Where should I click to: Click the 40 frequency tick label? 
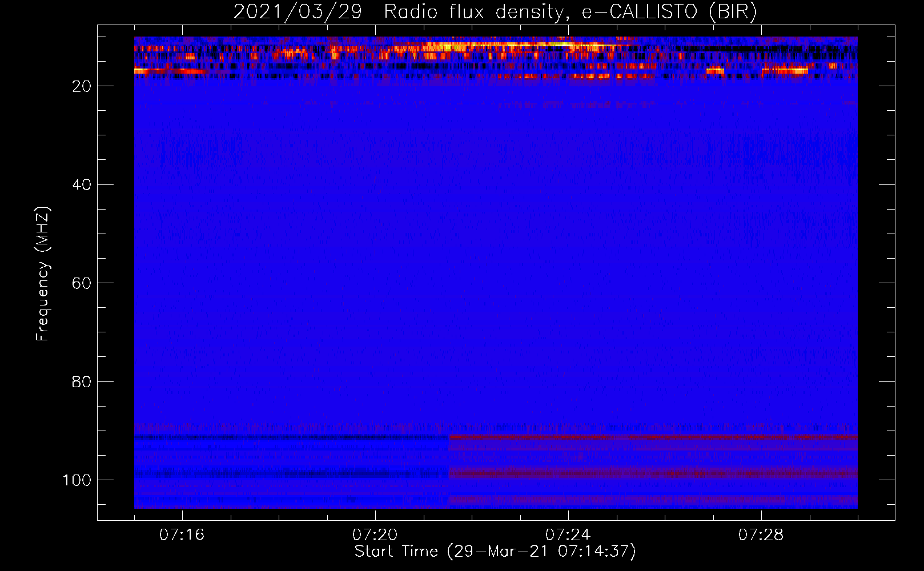(x=82, y=185)
